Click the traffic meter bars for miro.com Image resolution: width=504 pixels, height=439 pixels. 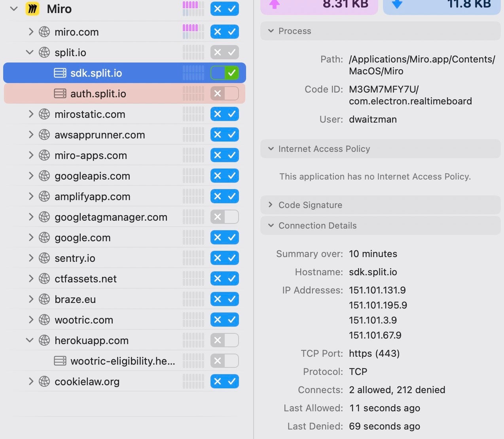[x=193, y=32]
